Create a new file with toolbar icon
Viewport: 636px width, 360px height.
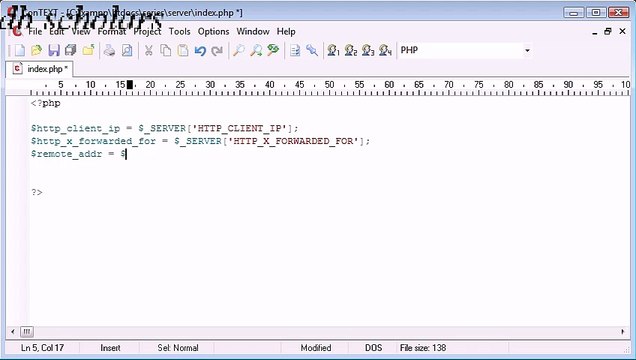click(x=19, y=50)
